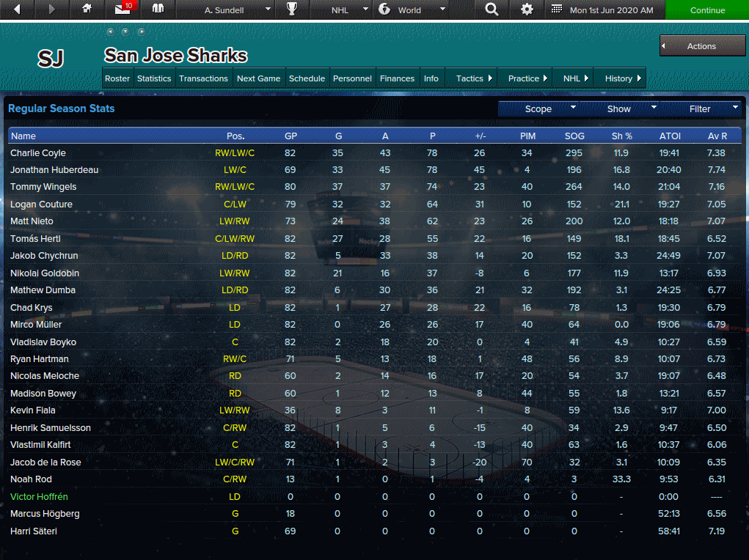The height and width of the screenshot is (560, 749).
Task: Click the Regular Season Stats heading
Action: tap(61, 108)
